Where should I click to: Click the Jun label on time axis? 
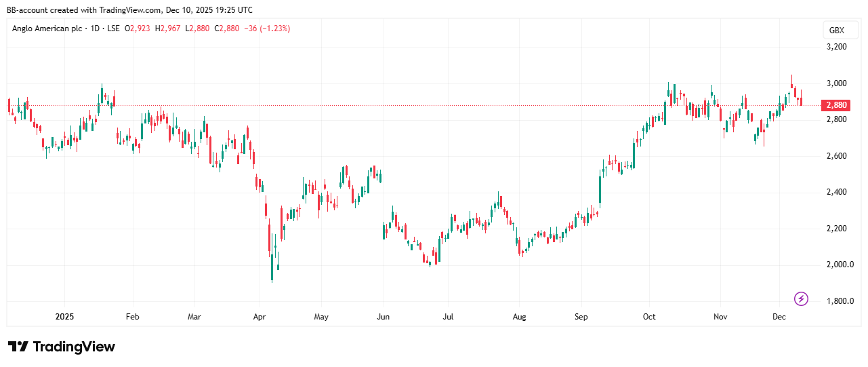pyautogui.click(x=383, y=316)
